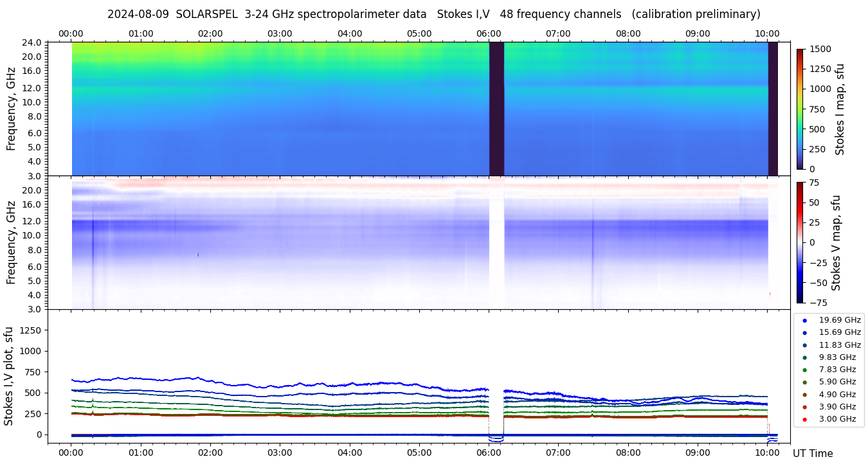This screenshot has width=868, height=466.
Task: Click the red 3.00 GHz legend marker
Action: tap(804, 419)
